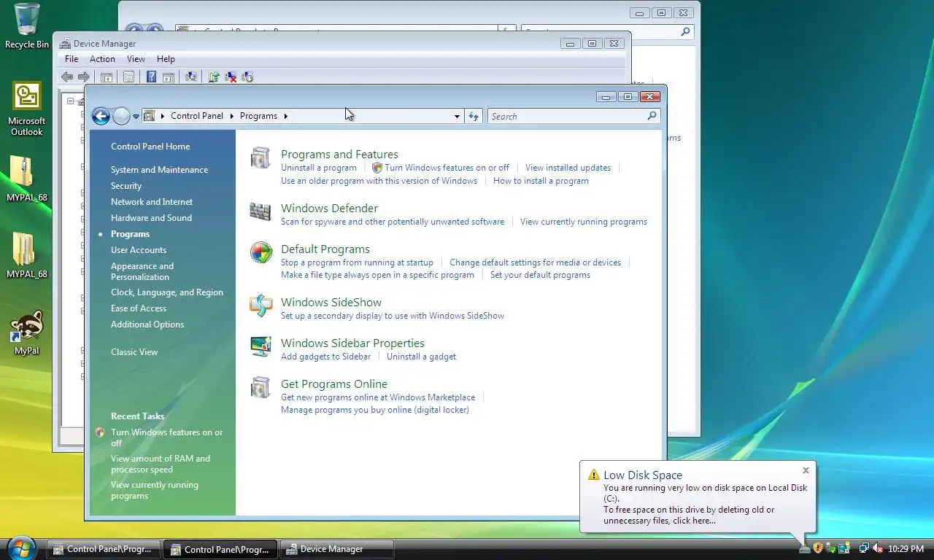Open the View menu in Device Manager
Screen dimensions: 934x560
(x=136, y=59)
